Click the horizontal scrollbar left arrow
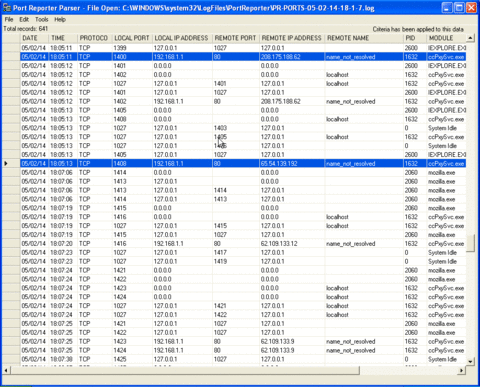 [6, 370]
